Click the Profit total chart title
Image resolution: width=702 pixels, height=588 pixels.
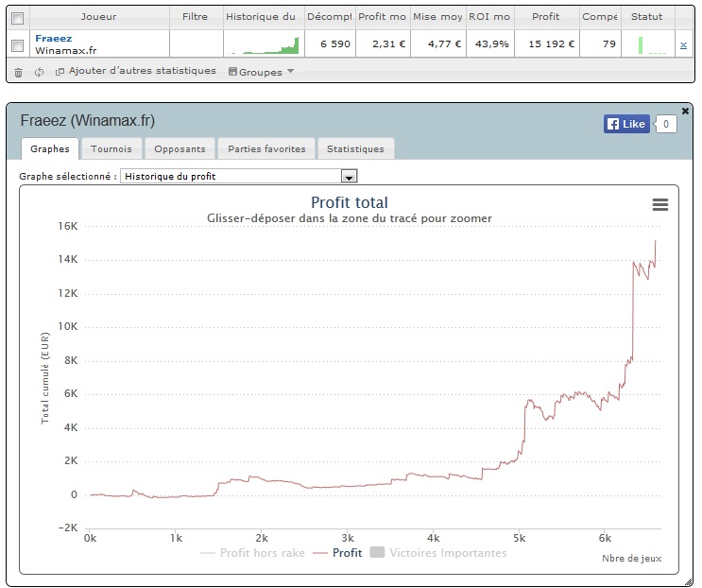350,202
